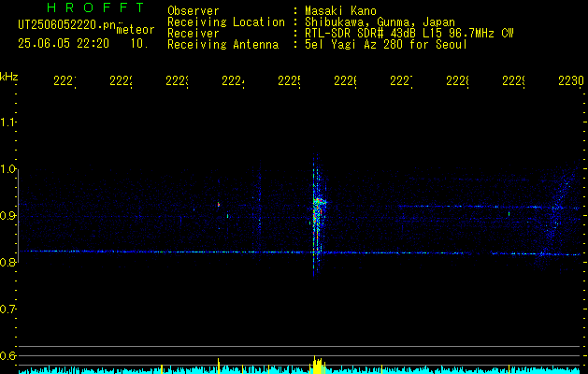This screenshot has width=588, height=374.
Task: Click the 0.8 kHz axis tick label
Action: (7, 262)
